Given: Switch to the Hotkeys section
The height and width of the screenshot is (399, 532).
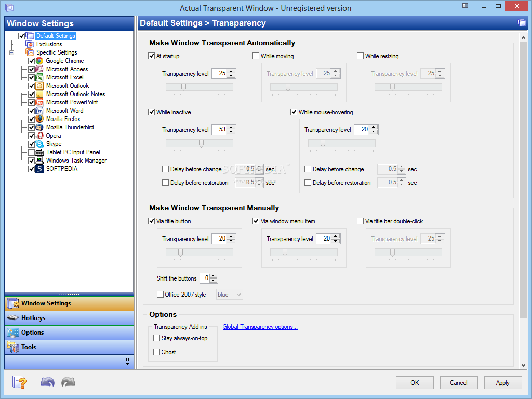Looking at the screenshot, I should click(69, 318).
